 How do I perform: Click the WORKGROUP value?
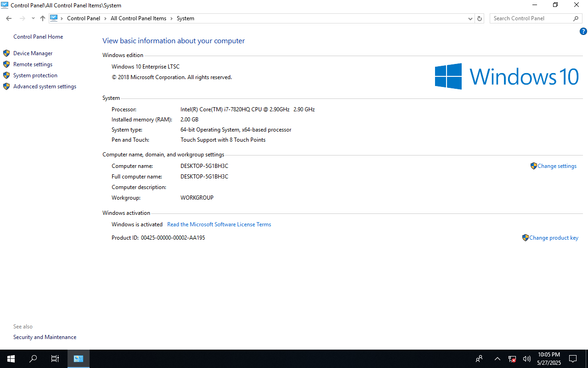click(x=197, y=198)
